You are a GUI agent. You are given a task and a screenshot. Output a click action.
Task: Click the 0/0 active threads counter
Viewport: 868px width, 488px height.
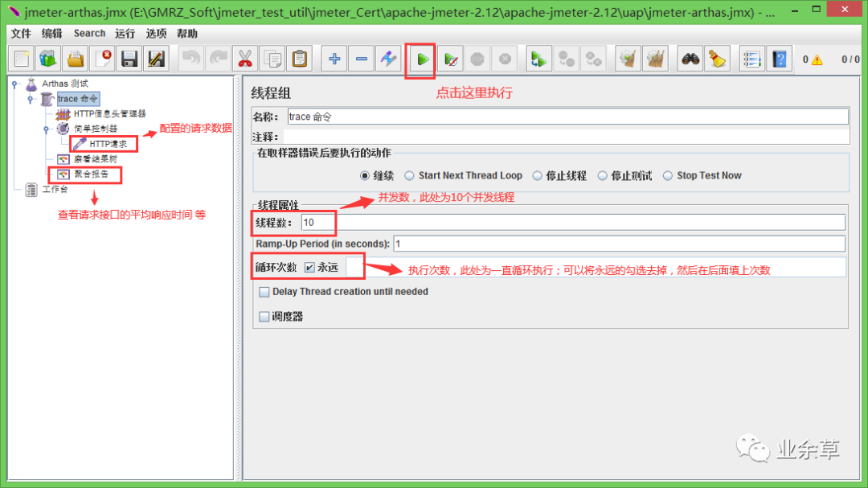[850, 59]
